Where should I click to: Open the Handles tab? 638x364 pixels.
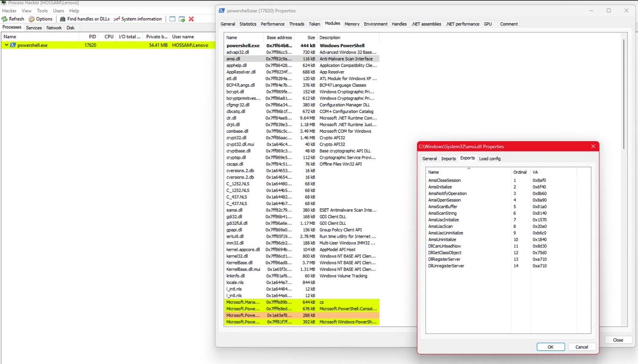[399, 24]
